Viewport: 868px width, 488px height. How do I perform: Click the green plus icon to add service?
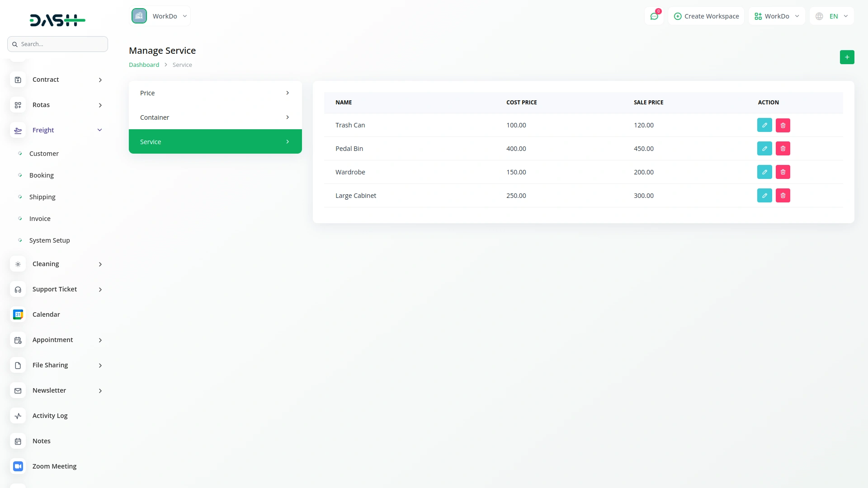(x=847, y=57)
